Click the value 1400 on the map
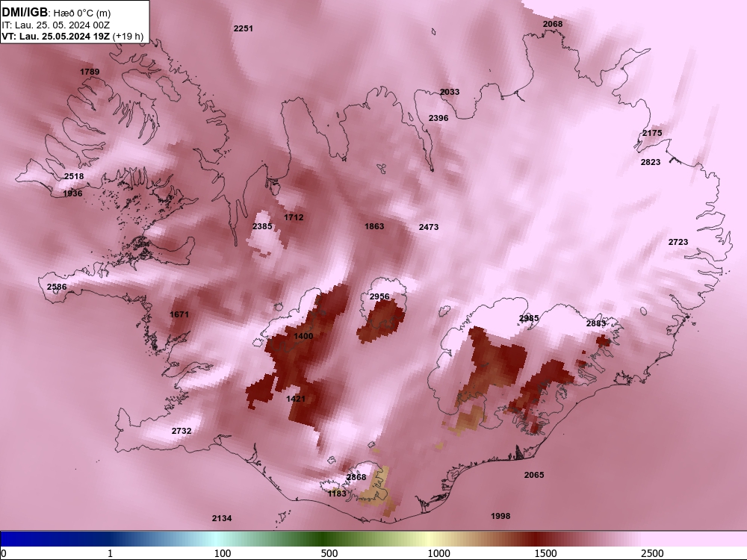 303,336
